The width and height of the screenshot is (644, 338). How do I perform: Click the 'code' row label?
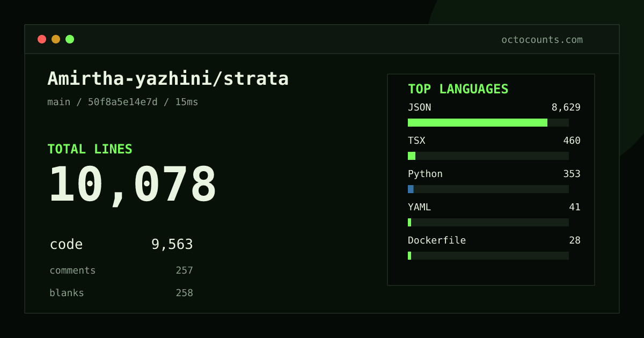pos(66,245)
